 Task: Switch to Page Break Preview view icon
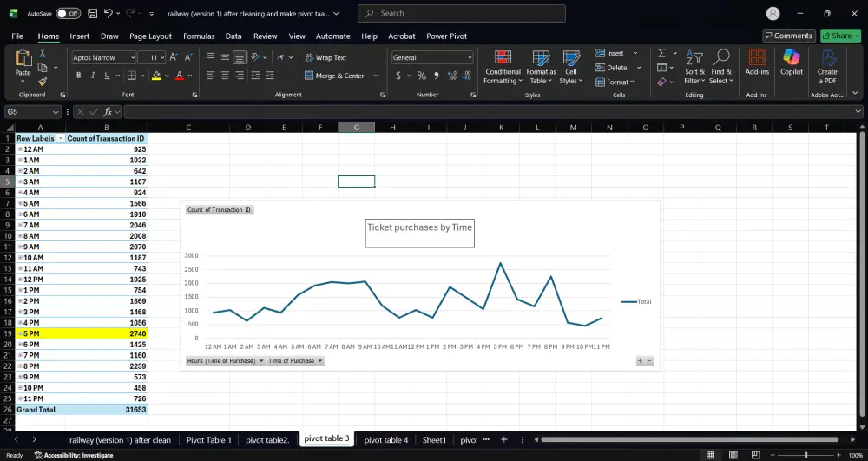pyautogui.click(x=755, y=455)
